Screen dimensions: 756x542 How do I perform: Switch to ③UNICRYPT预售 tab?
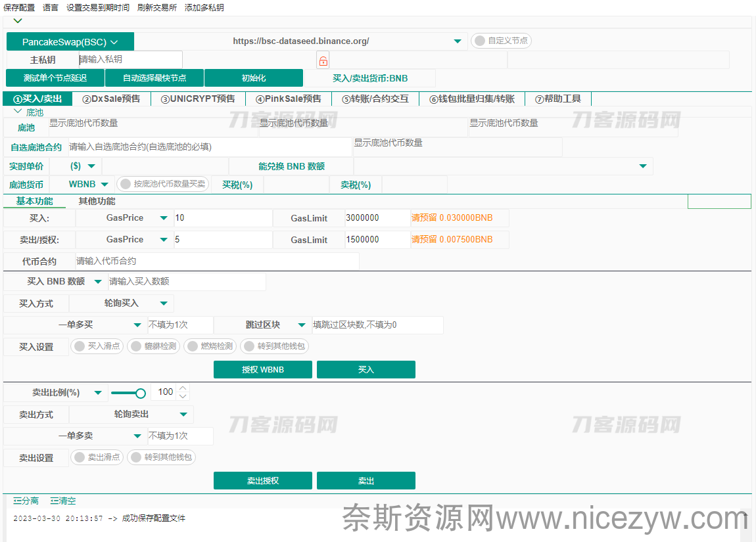coord(198,99)
